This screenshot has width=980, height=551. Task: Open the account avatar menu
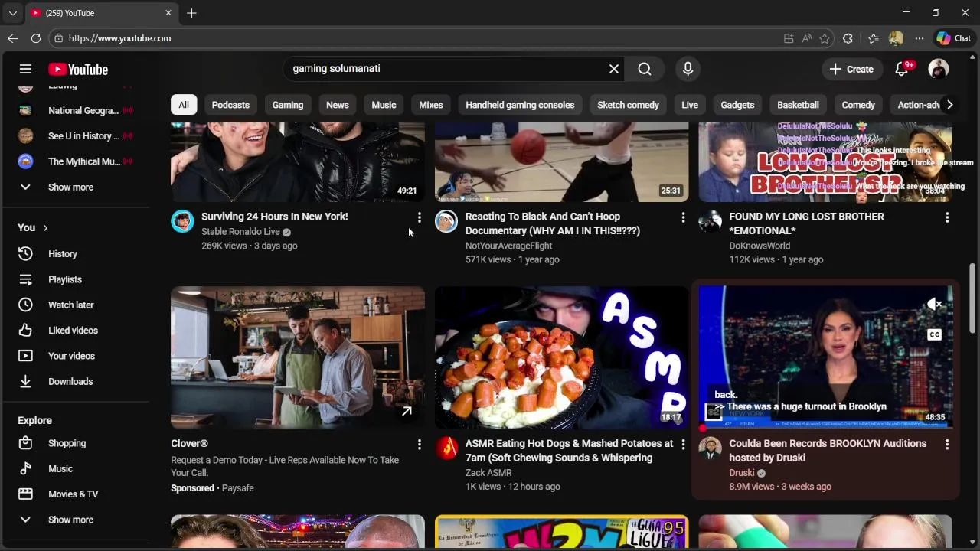tap(939, 69)
